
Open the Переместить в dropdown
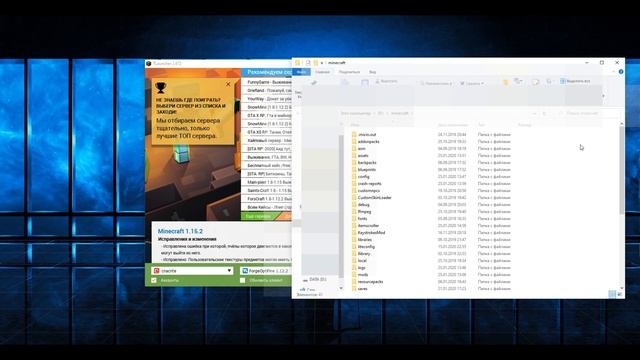click(436, 83)
